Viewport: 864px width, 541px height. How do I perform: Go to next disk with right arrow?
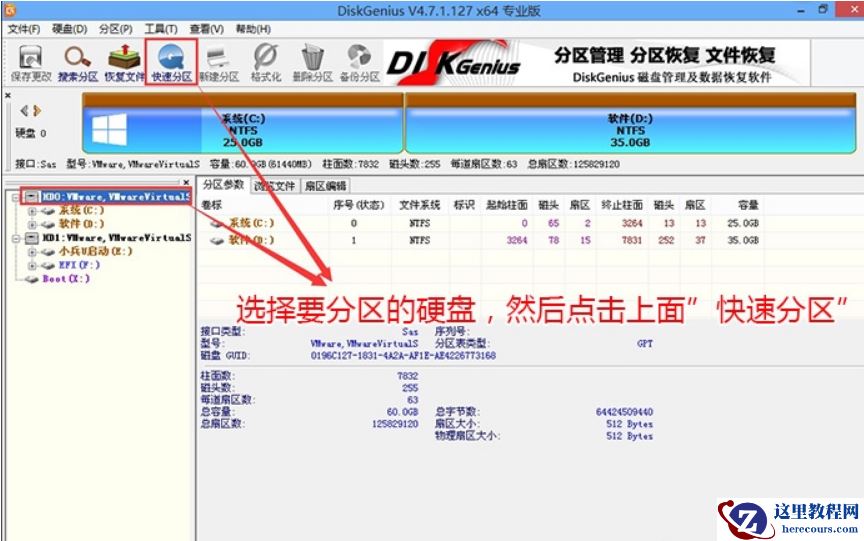tap(37, 111)
